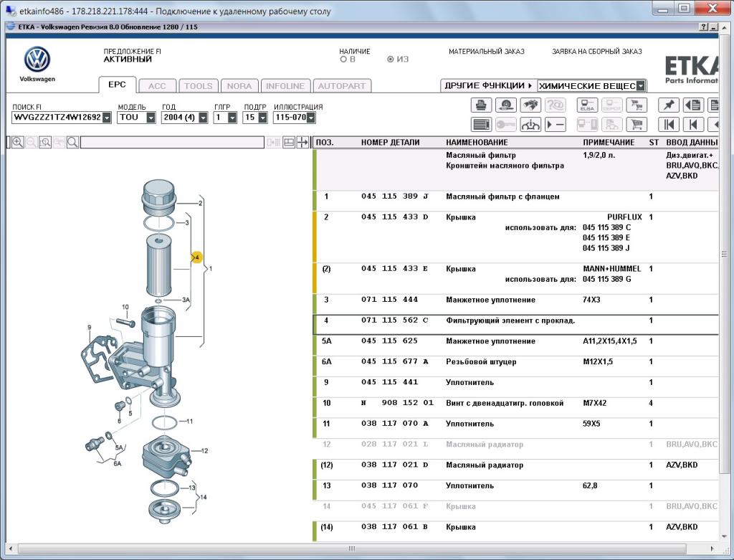This screenshot has height=560, width=734.
Task: Open the binoculars search tool
Action: (x=530, y=105)
